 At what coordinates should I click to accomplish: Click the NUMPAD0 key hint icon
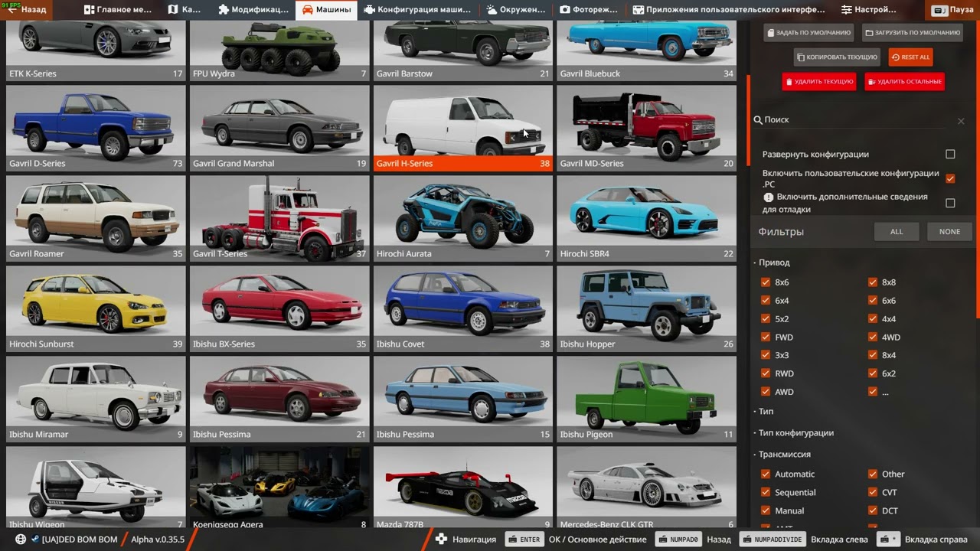(x=678, y=540)
